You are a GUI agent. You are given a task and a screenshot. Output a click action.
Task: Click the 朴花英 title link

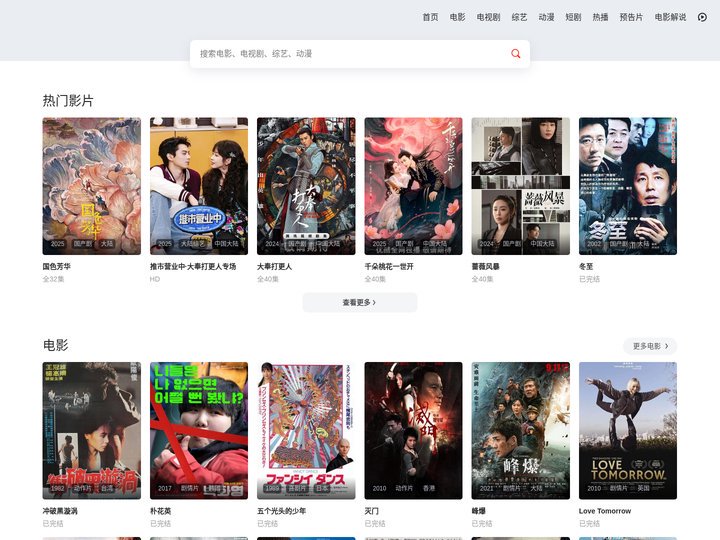[x=161, y=511]
